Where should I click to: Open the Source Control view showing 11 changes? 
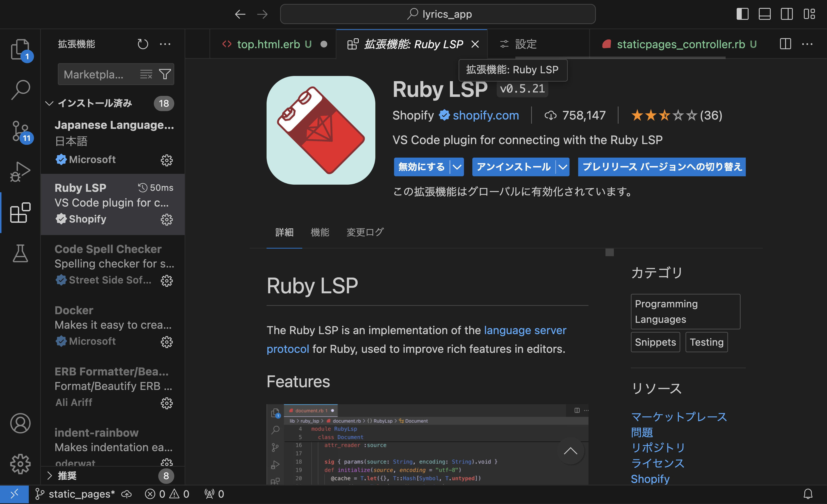click(20, 131)
